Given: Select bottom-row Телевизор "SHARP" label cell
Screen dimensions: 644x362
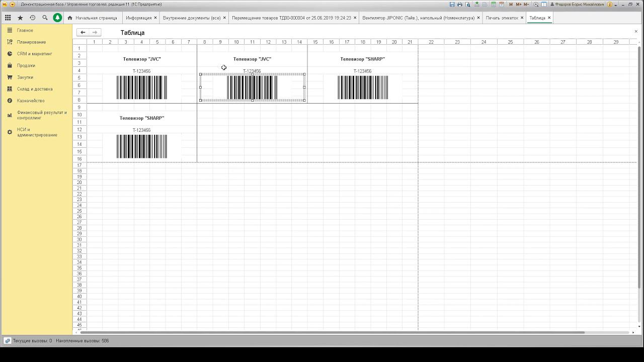Looking at the screenshot, I should (142, 118).
